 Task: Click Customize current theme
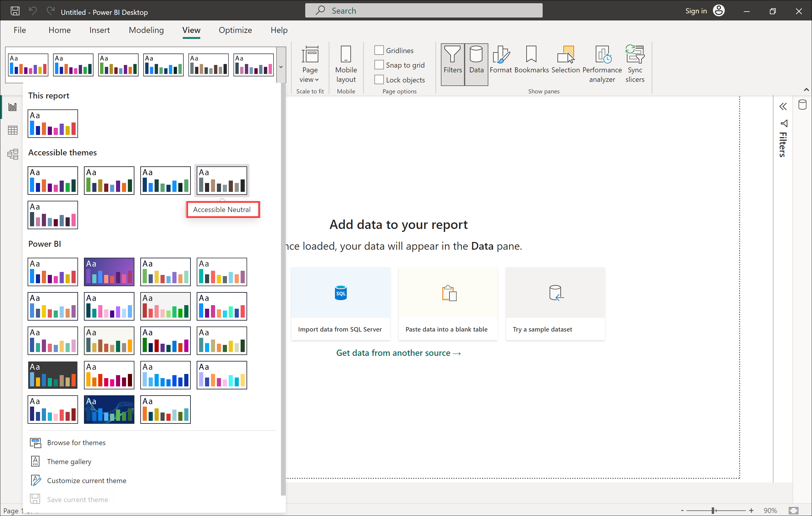point(86,480)
